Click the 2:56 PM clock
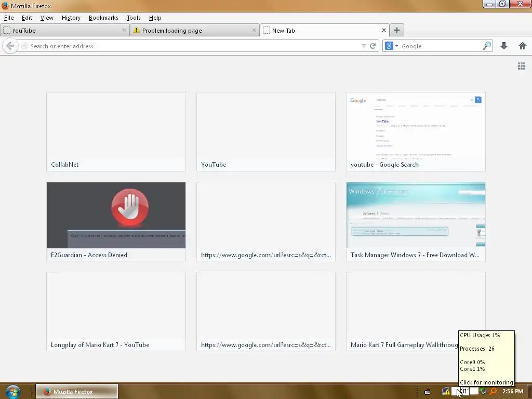 pos(513,391)
